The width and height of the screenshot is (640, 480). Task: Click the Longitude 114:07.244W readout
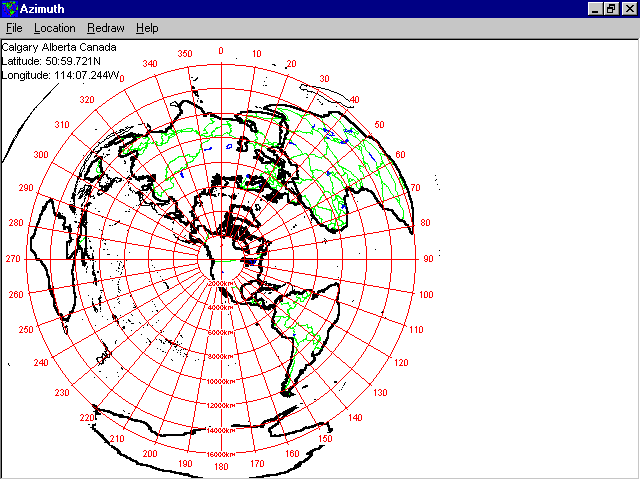[x=61, y=75]
